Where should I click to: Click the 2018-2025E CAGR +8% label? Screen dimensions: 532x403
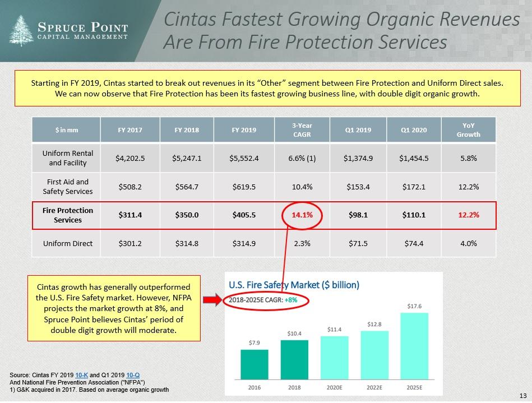[263, 300]
